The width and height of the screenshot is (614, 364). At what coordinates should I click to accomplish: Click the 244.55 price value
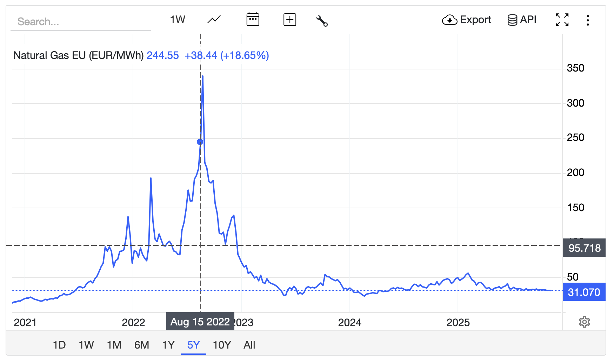(163, 55)
